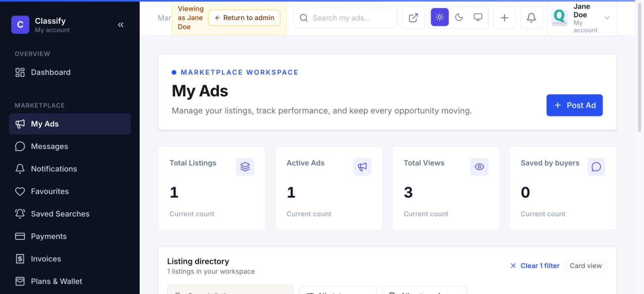Collapse the sidebar with the double chevron
This screenshot has height=294, width=644.
coord(120,25)
